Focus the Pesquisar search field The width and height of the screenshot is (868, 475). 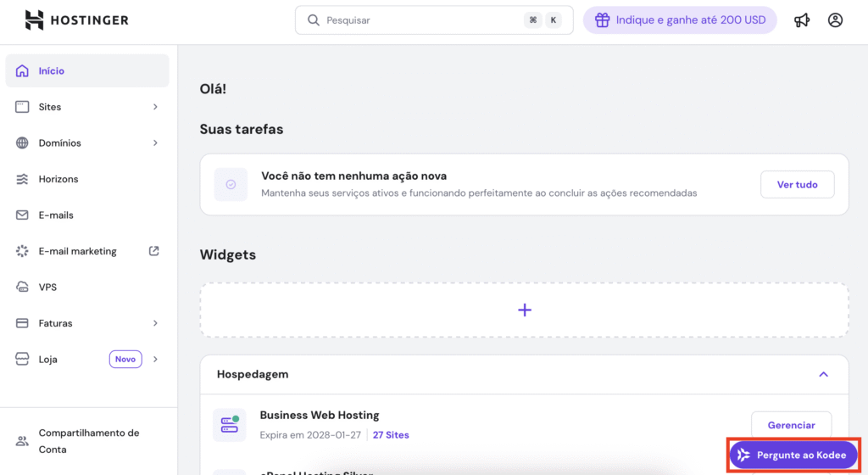coord(434,20)
